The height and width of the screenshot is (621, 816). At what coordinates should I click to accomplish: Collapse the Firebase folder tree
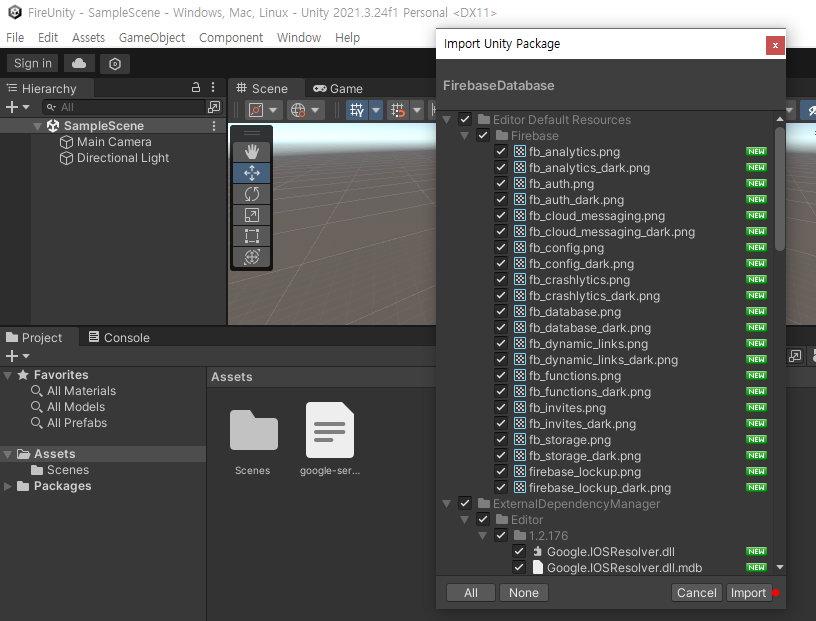[464, 136]
